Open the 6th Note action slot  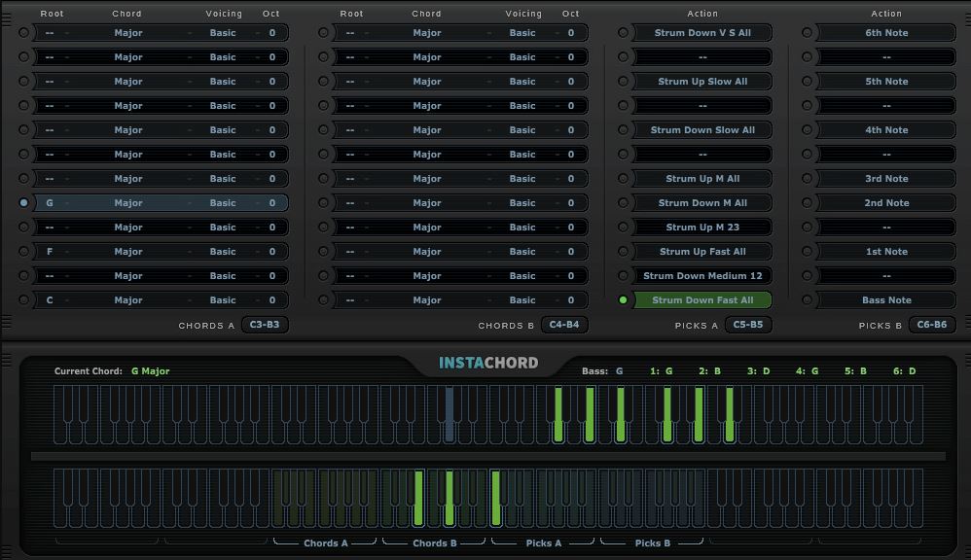click(x=886, y=33)
